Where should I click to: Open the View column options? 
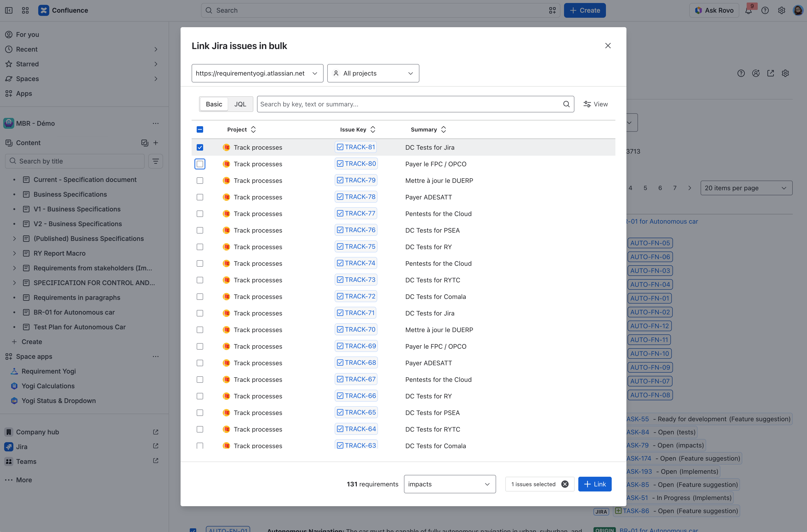[x=596, y=104]
